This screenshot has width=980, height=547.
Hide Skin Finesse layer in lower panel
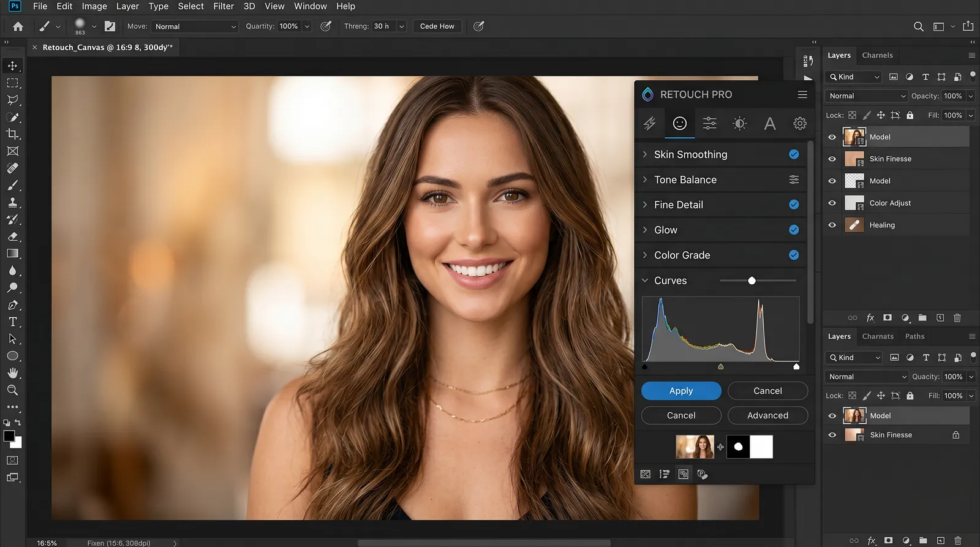click(832, 435)
